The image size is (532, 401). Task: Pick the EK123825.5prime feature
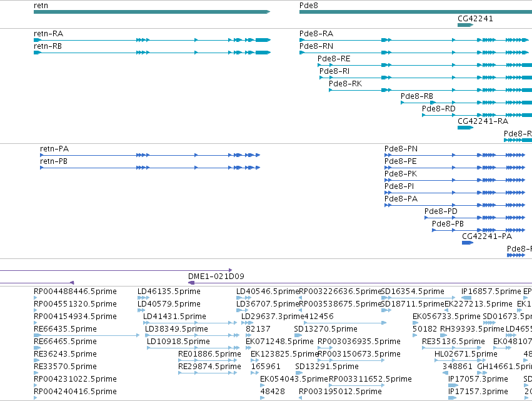click(284, 355)
